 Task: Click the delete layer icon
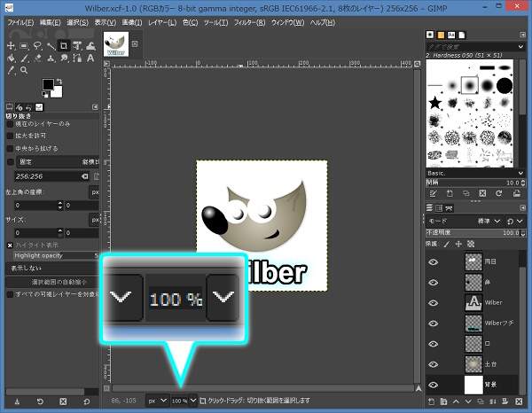[517, 403]
